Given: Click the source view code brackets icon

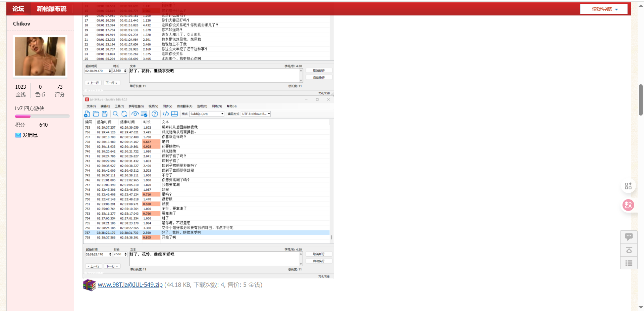Looking at the screenshot, I should pos(166,114).
